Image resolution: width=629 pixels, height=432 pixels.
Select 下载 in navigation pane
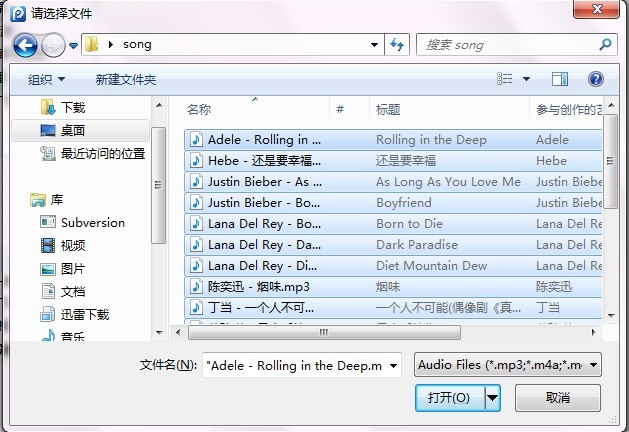(x=73, y=107)
